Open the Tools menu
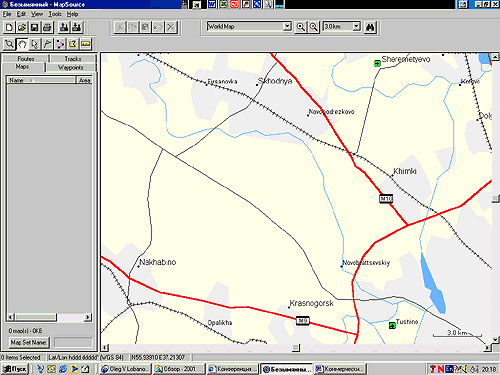The image size is (500, 375). tap(55, 14)
